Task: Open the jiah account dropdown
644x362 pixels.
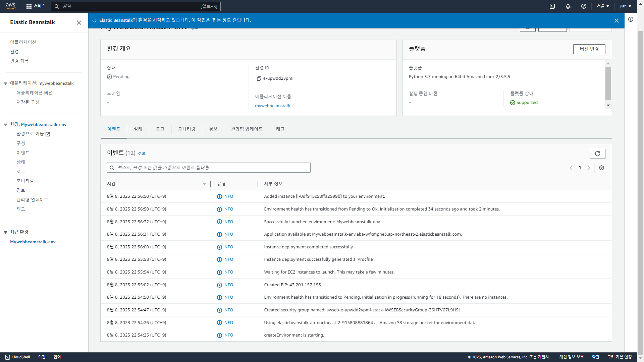Action: [x=626, y=6]
